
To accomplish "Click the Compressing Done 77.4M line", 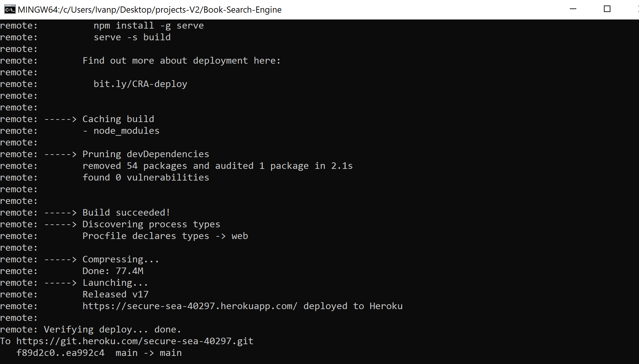I will 113,270.
